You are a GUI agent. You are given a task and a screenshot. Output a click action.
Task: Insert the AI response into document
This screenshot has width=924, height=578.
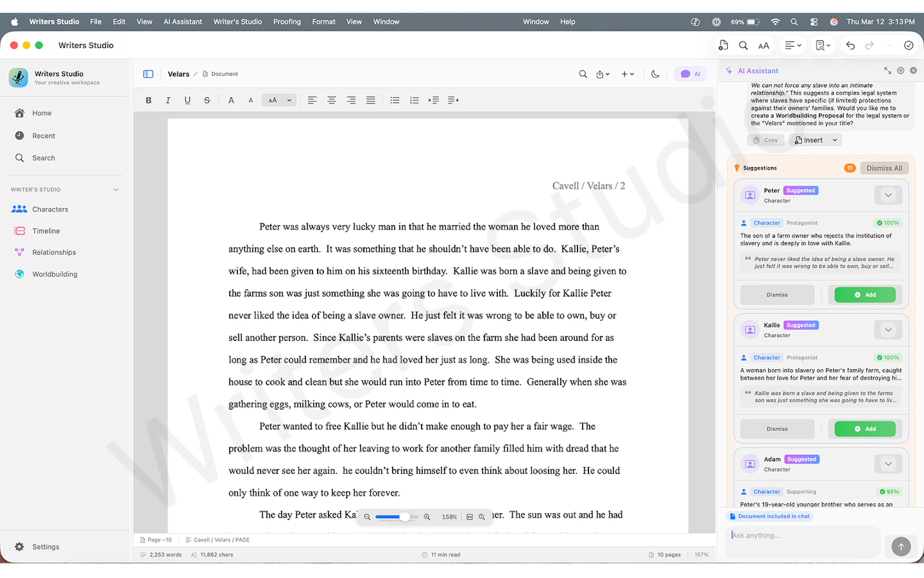tap(808, 140)
